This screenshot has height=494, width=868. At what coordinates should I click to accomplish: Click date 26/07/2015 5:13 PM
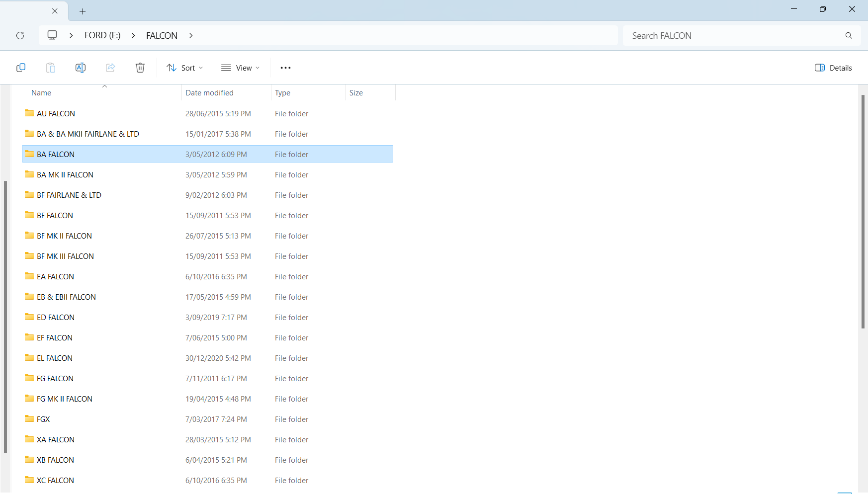click(218, 236)
